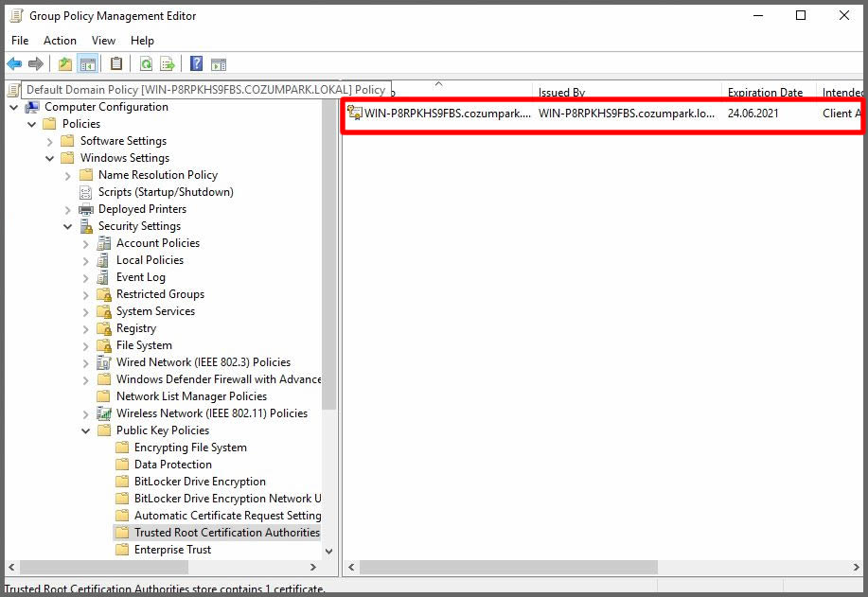The height and width of the screenshot is (597, 868).
Task: Go back using the blue Back arrow
Action: [14, 64]
